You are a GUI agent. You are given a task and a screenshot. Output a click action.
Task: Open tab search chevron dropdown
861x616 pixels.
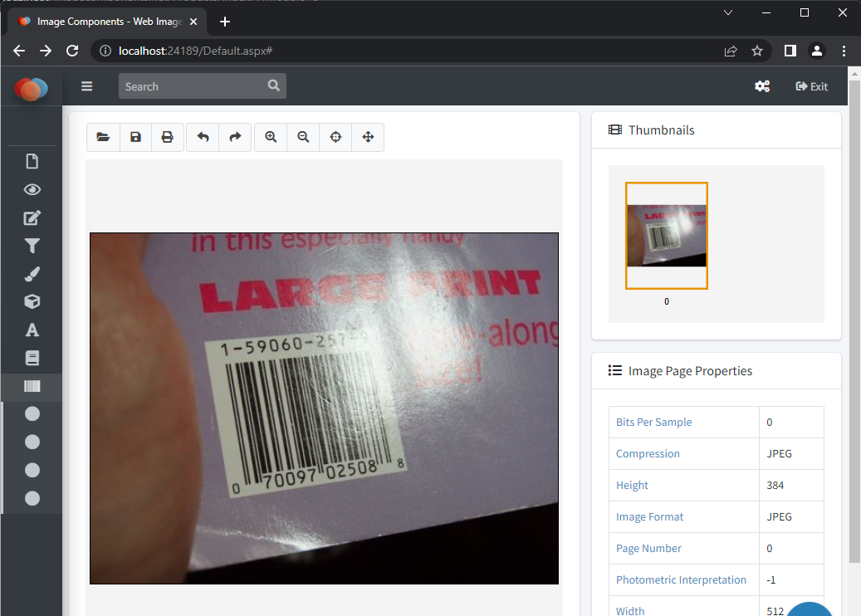point(728,12)
